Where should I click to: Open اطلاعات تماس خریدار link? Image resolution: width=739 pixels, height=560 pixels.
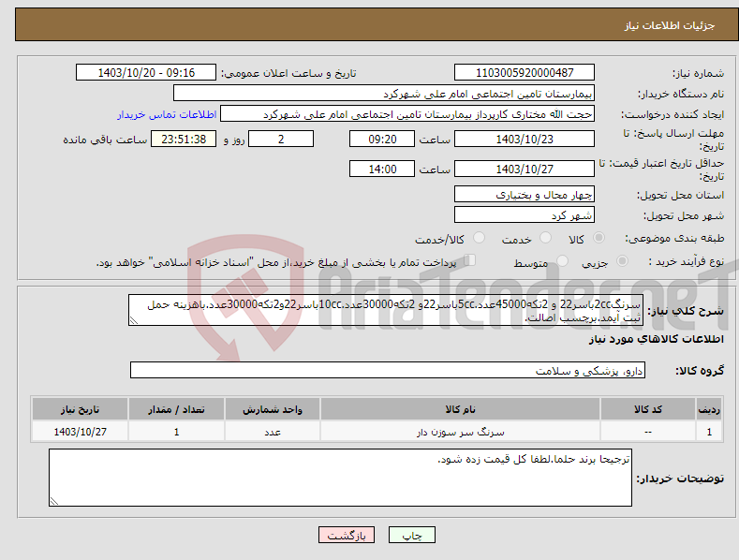pos(167,114)
